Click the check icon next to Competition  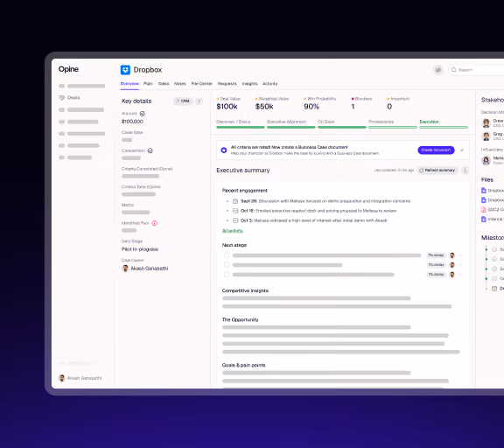coord(150,150)
